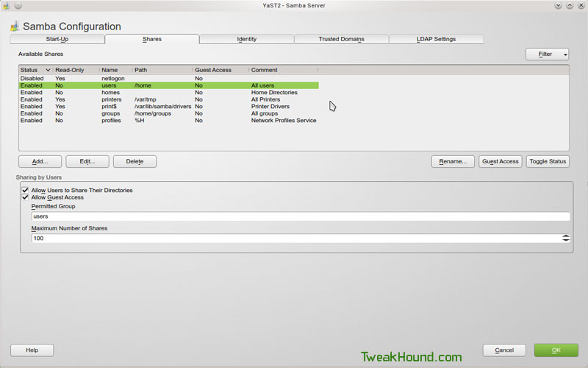Open the Help button
Viewport: 588px width, 368px height.
(x=32, y=350)
